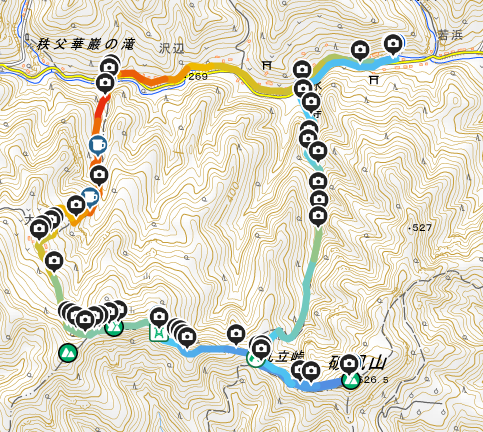483x432 pixels.
Task: Click the lone camera marker west of the pass
Action: [x=236, y=334]
